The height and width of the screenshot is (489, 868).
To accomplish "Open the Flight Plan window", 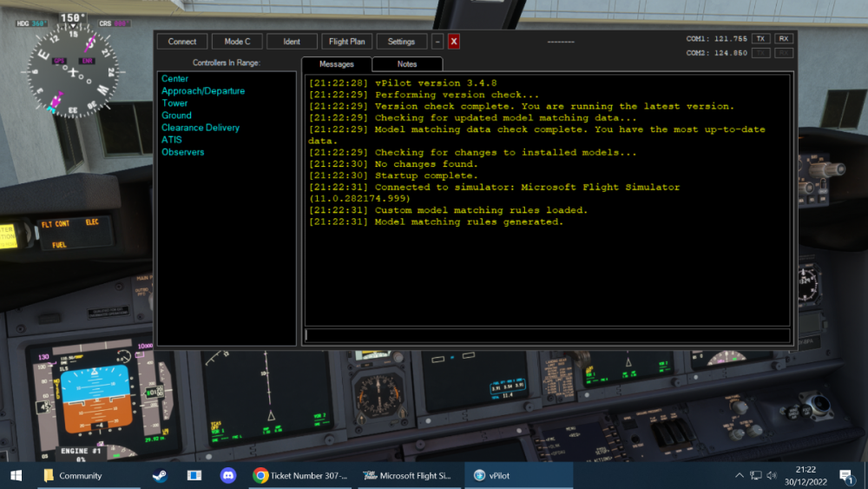I will point(346,42).
